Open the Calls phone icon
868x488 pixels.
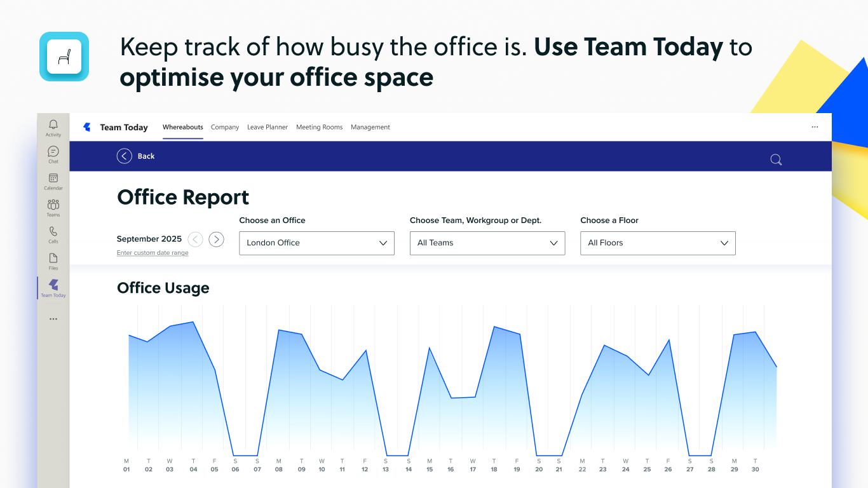click(x=53, y=231)
